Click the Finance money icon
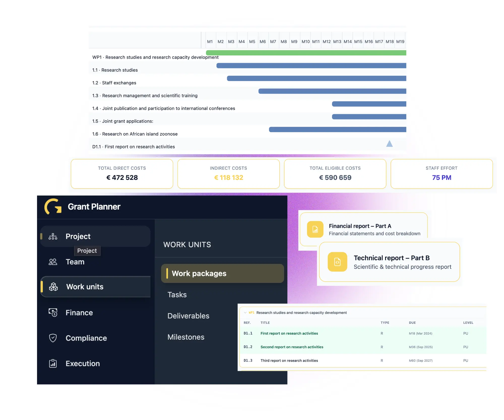504x420 pixels. point(53,313)
